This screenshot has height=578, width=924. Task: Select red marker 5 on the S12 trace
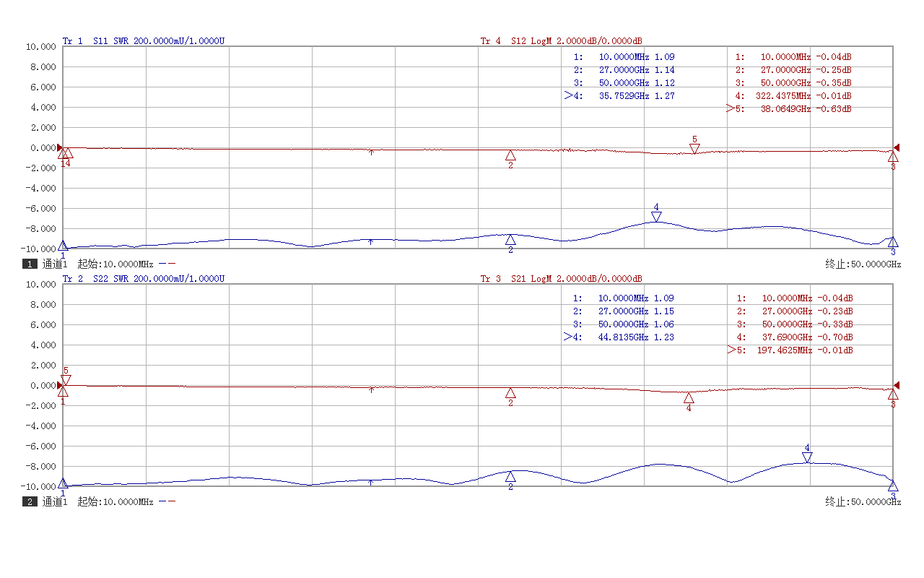point(694,148)
